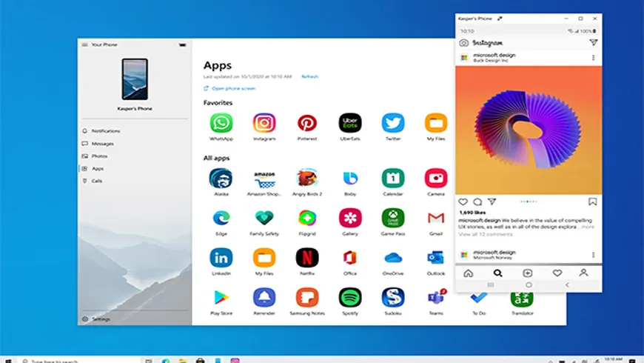
Task: Open the UberEats app icon
Action: click(x=350, y=123)
